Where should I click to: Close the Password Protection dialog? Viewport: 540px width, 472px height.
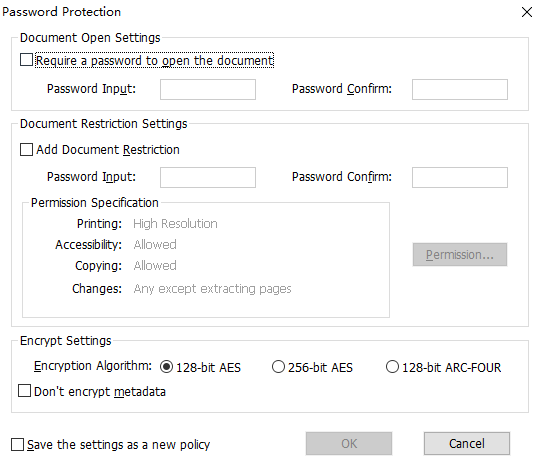527,12
